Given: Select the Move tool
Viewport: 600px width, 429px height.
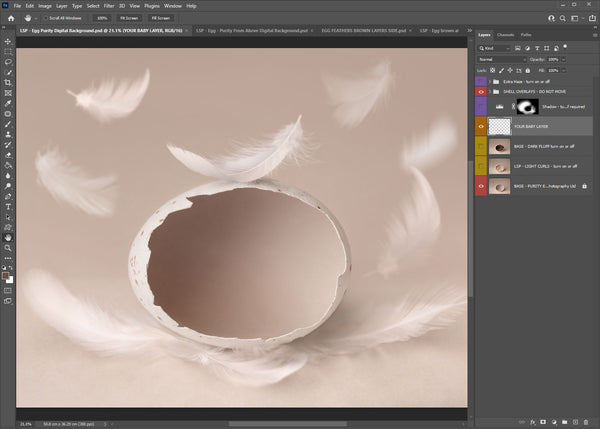Looking at the screenshot, I should [8, 41].
